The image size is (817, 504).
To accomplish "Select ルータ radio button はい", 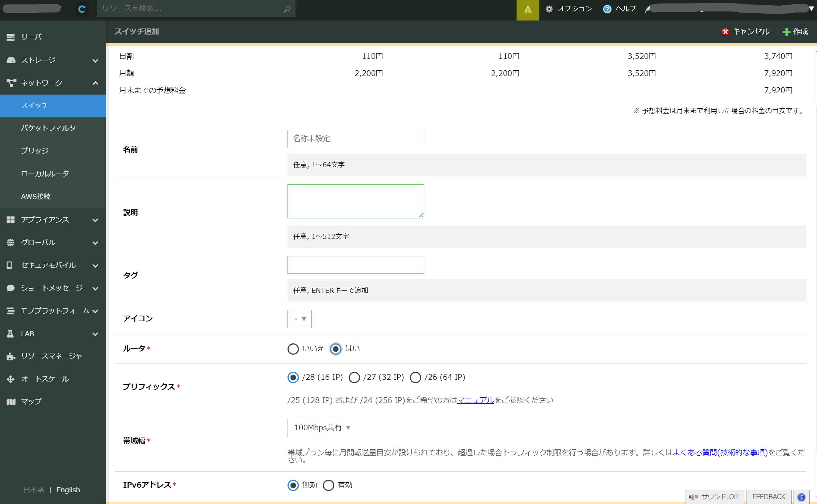I will click(336, 348).
